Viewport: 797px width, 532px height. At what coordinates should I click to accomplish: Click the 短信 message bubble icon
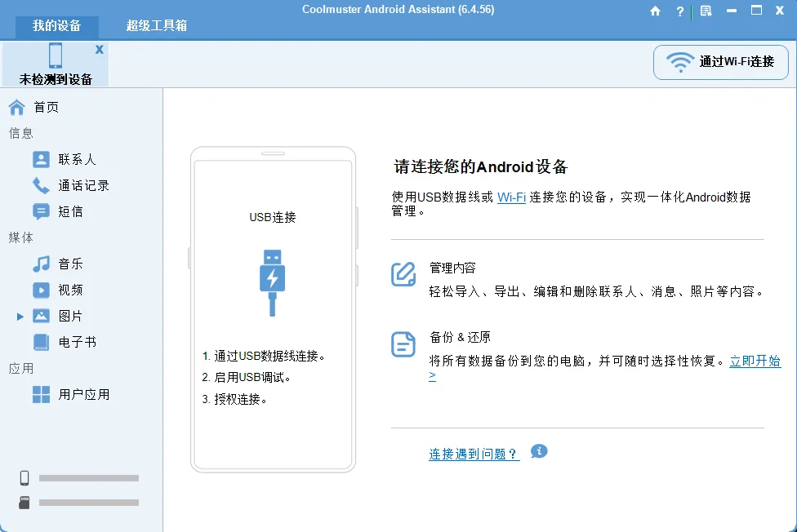point(41,211)
